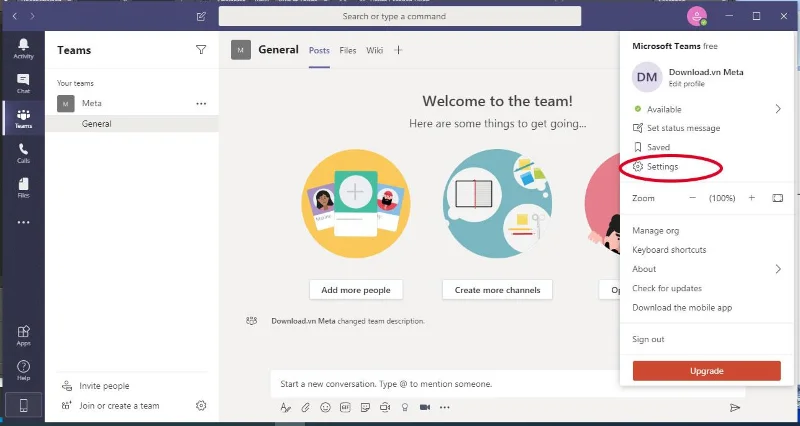Zoom out with the minus button
800x426 pixels.
pyautogui.click(x=692, y=198)
